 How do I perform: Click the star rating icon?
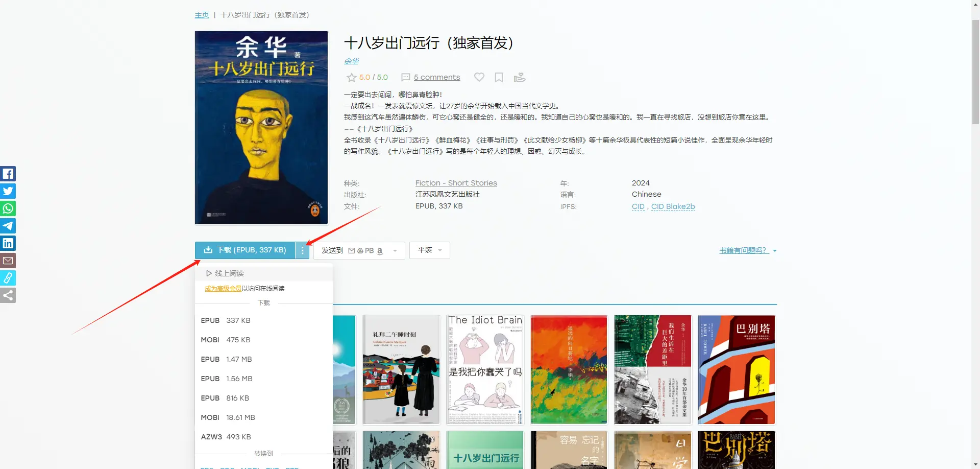point(351,77)
